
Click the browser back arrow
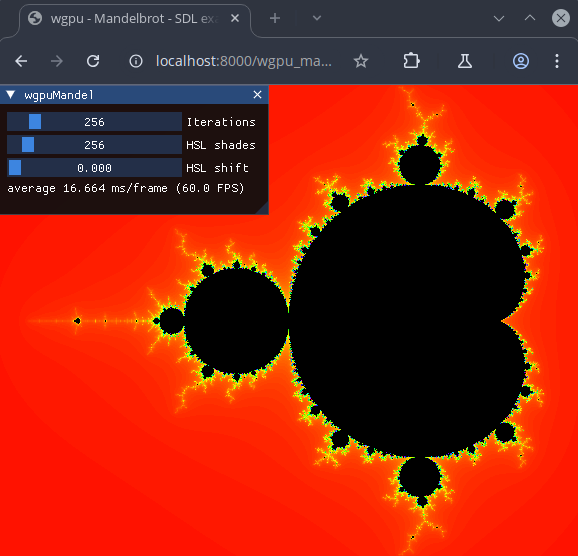21,61
